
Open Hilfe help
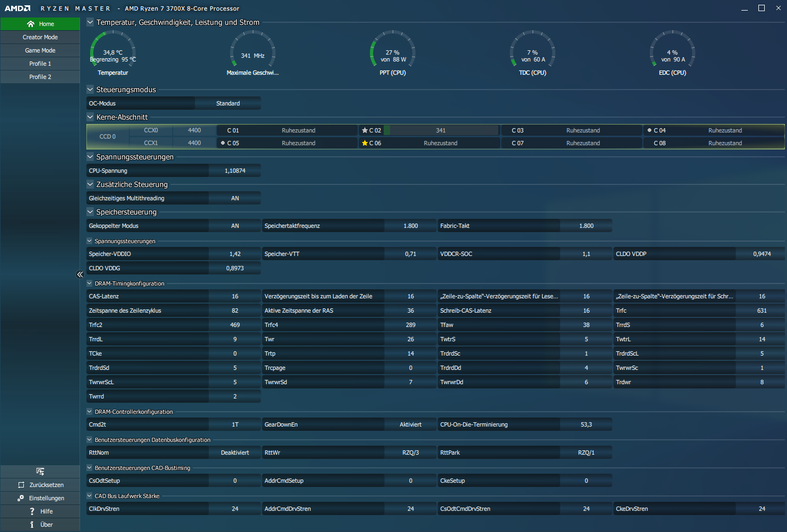pos(40,511)
